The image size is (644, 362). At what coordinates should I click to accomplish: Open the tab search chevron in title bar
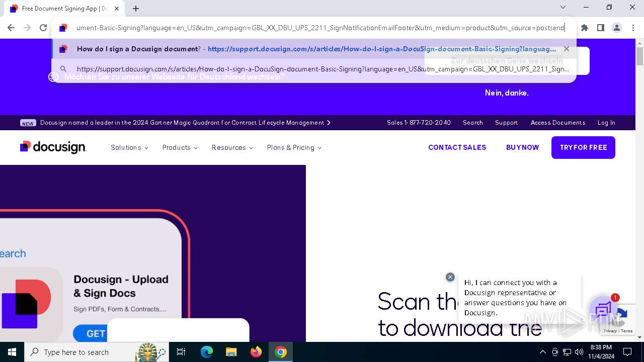tap(563, 7)
